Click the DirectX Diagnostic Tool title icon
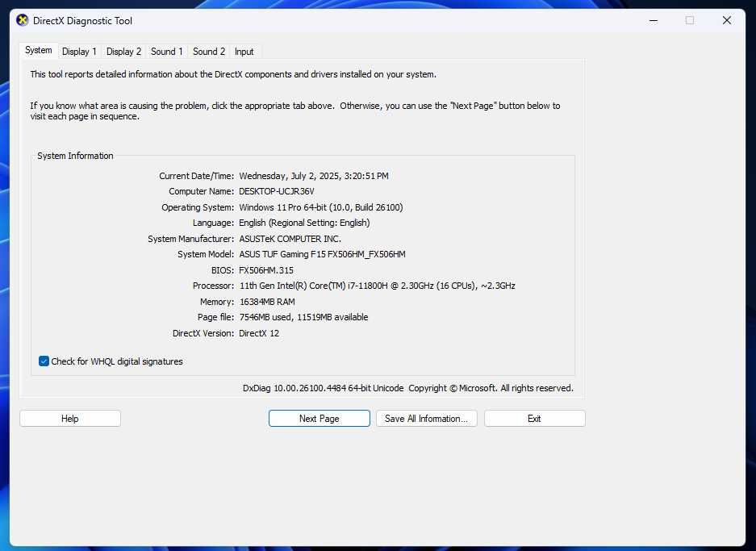Image resolution: width=756 pixels, height=551 pixels. click(x=22, y=21)
